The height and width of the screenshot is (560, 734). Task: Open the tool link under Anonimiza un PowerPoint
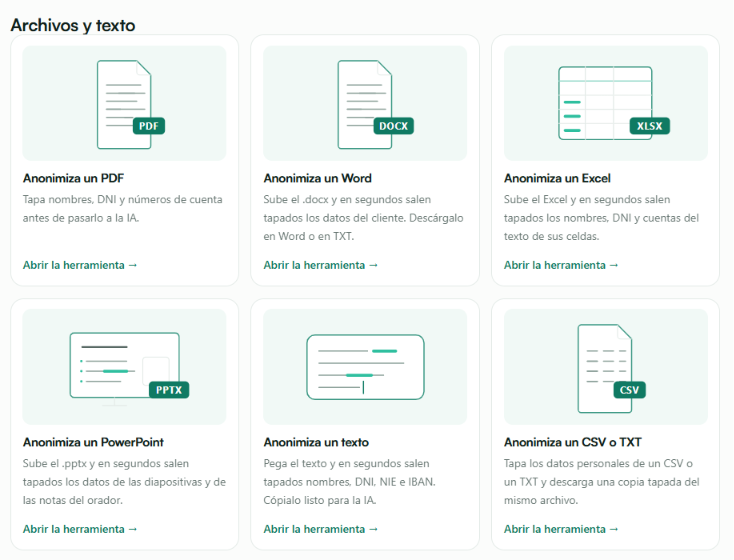(80, 529)
